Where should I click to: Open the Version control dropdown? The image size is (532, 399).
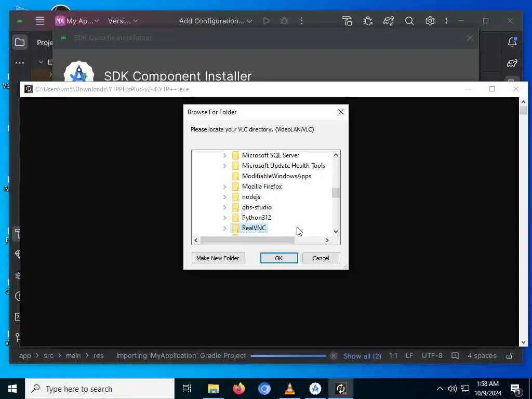pyautogui.click(x=123, y=21)
